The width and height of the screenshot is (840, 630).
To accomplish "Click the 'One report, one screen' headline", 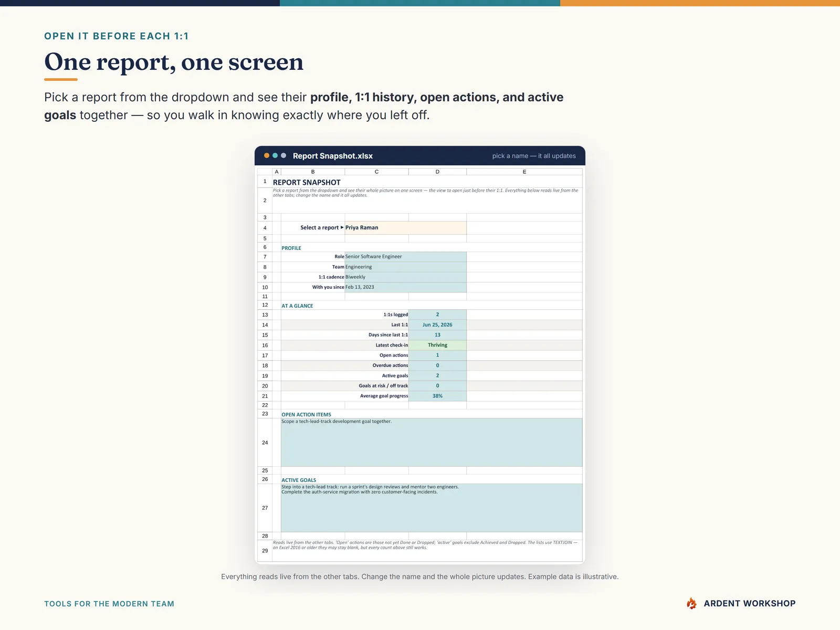I will (174, 62).
